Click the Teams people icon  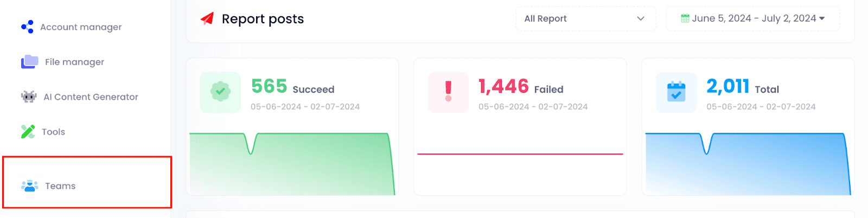pos(29,186)
